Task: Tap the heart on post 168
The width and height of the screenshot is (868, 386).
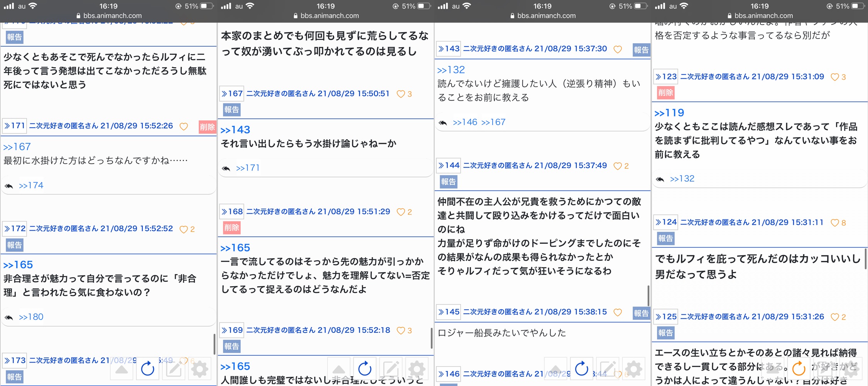Action: click(401, 212)
